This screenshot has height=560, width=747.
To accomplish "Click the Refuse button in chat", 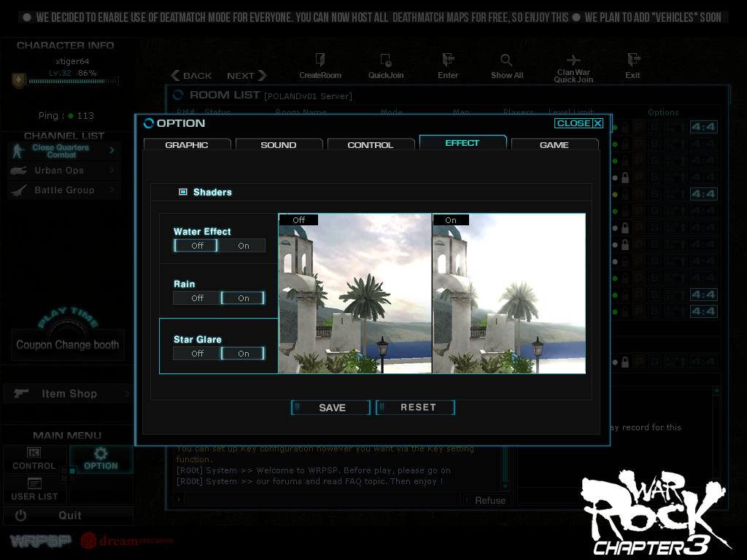I will (x=487, y=500).
